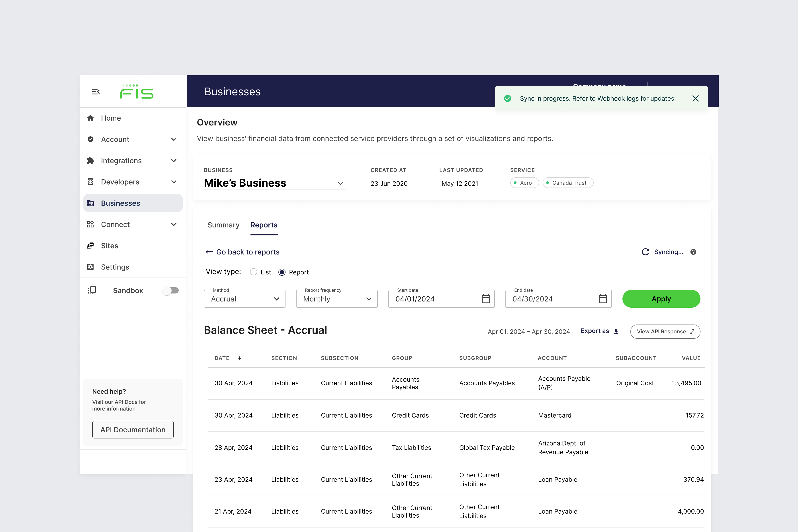Image resolution: width=798 pixels, height=532 pixels.
Task: Click the syncing help question icon
Action: pos(693,252)
